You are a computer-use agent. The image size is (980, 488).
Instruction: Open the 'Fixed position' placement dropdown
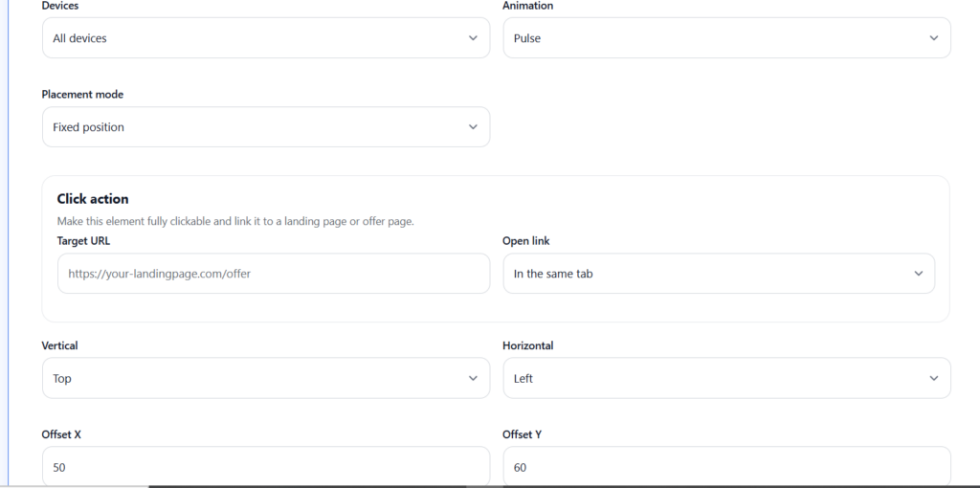(x=258, y=127)
